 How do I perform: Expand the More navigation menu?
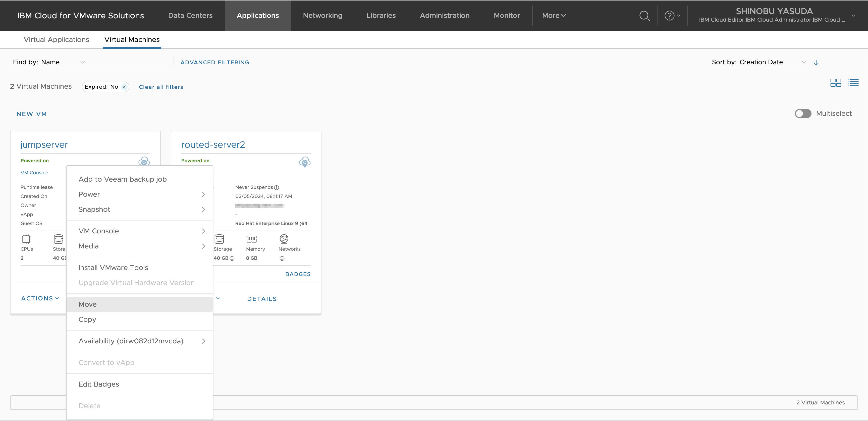554,16
